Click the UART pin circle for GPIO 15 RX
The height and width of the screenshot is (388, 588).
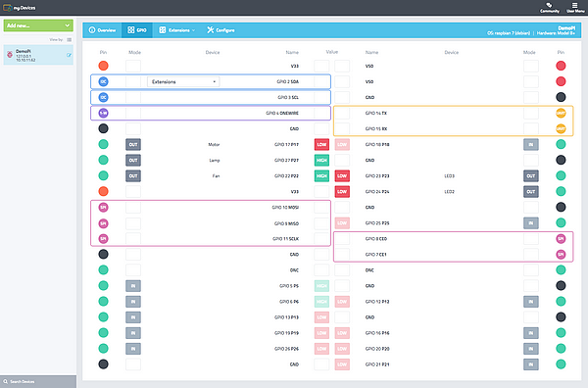pyautogui.click(x=561, y=128)
